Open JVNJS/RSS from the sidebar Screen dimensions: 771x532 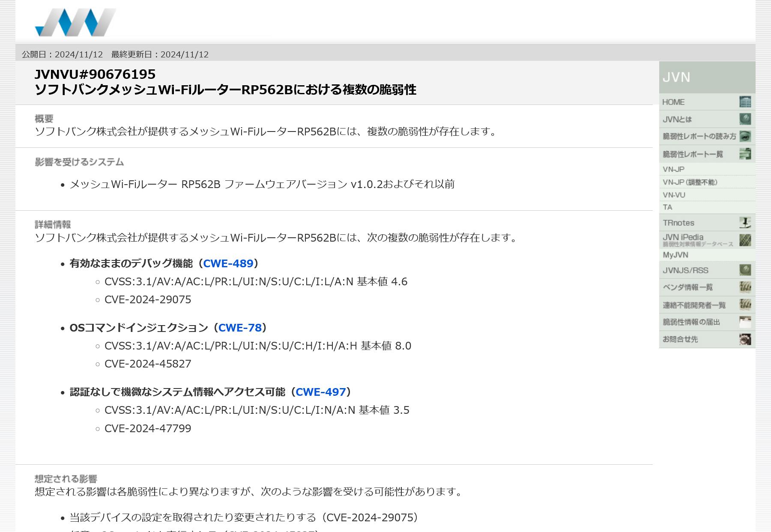coord(707,270)
